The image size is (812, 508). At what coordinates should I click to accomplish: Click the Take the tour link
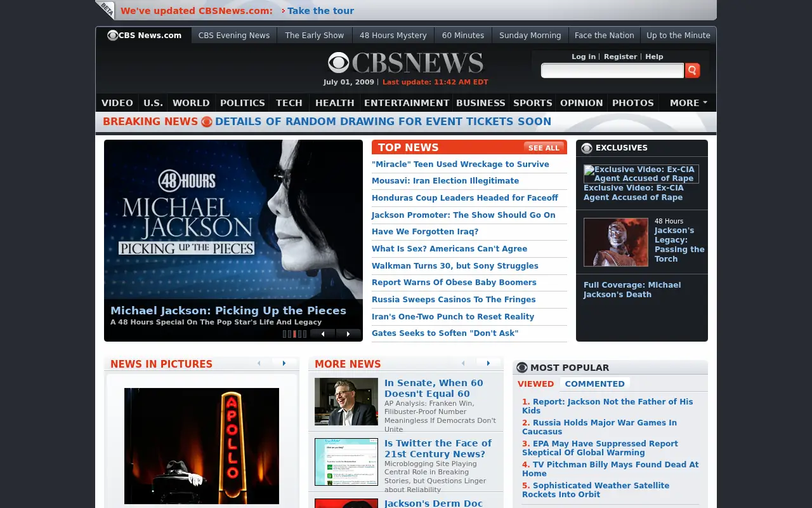[x=320, y=11]
